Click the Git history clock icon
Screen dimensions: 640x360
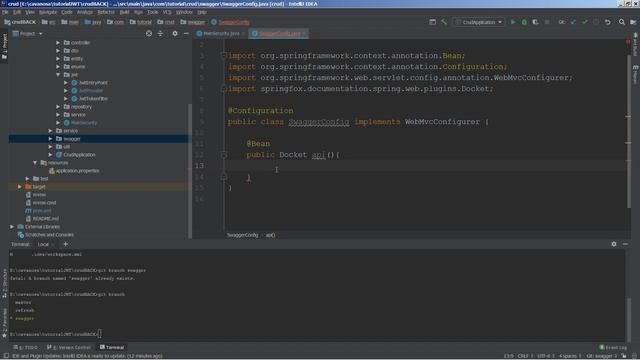pos(596,22)
